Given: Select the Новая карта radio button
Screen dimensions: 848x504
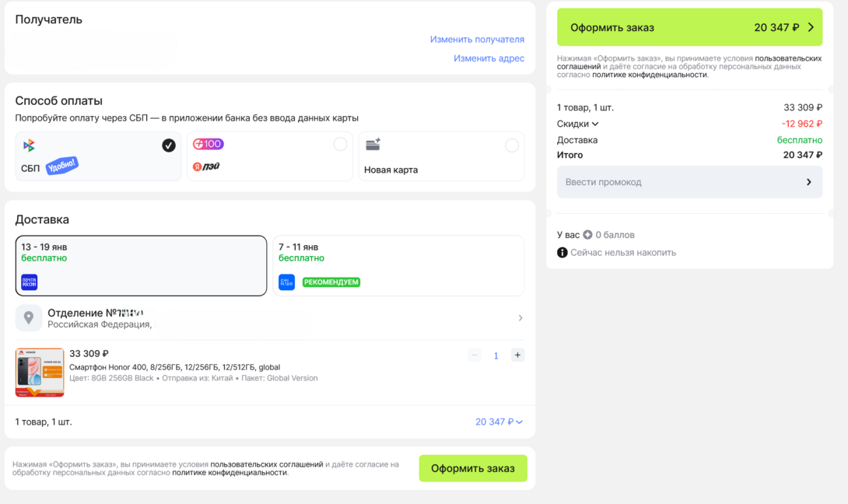Looking at the screenshot, I should pos(512,144).
